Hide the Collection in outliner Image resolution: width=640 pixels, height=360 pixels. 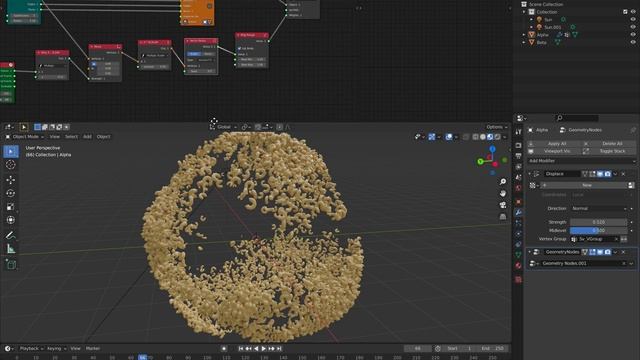pos(633,12)
